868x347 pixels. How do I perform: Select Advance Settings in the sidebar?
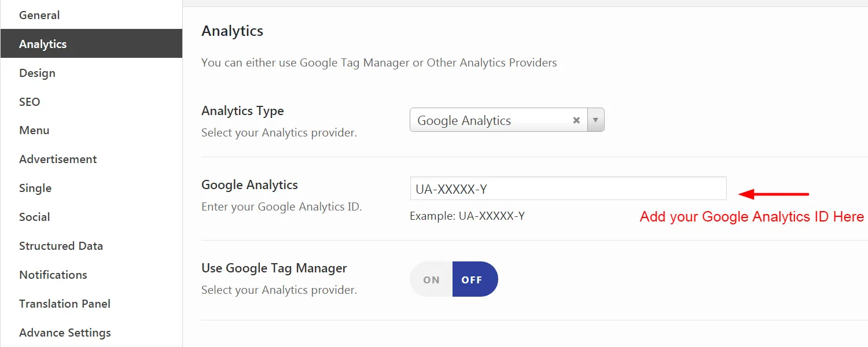pyautogui.click(x=65, y=333)
